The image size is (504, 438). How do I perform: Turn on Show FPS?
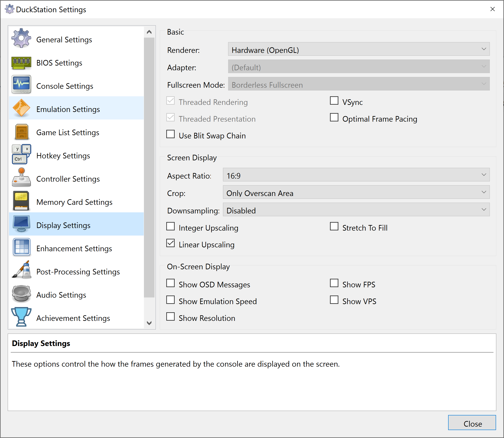pyautogui.click(x=334, y=283)
